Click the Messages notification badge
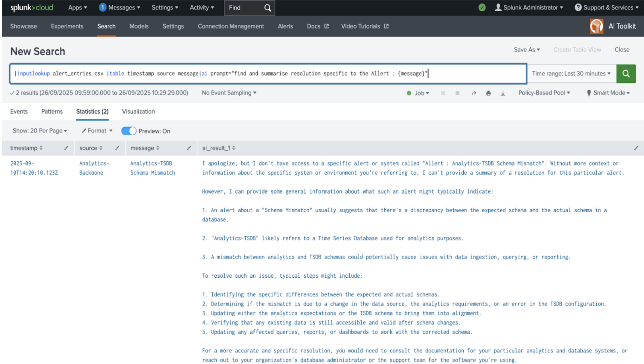Screen dimensions: 644x364 coord(102,8)
